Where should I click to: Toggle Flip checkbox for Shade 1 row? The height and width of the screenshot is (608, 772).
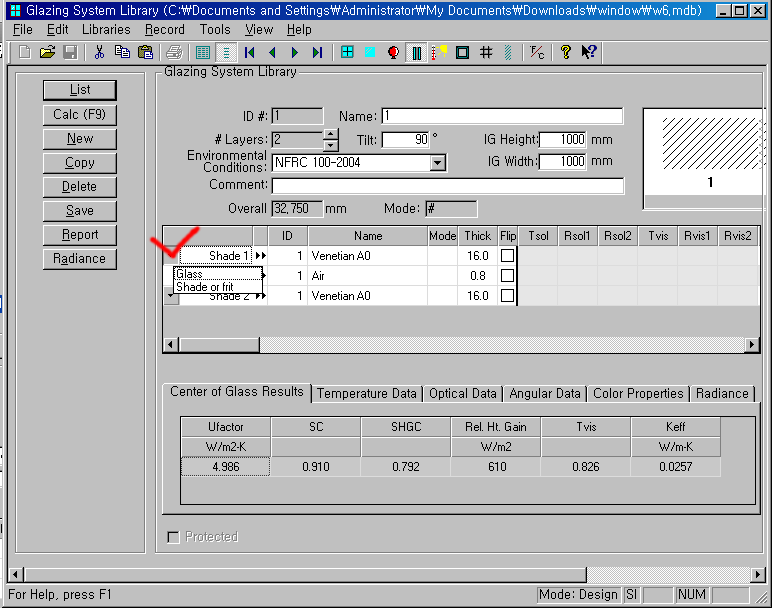tap(508, 256)
